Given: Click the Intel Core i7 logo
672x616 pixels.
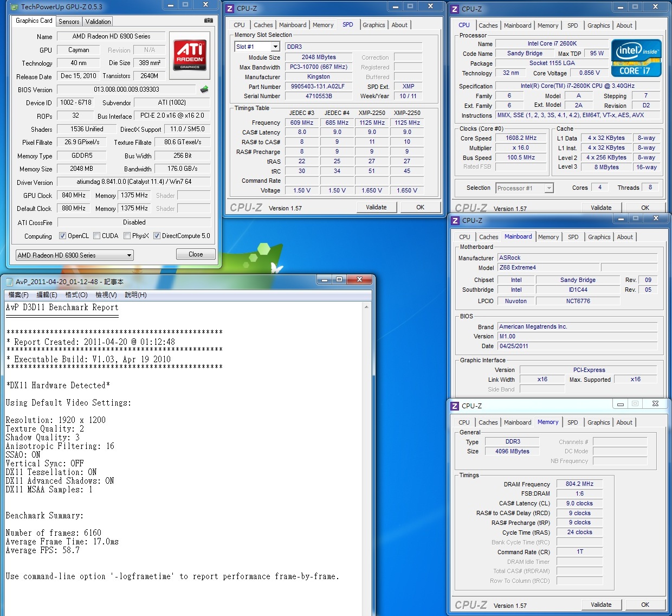Looking at the screenshot, I should coord(636,57).
